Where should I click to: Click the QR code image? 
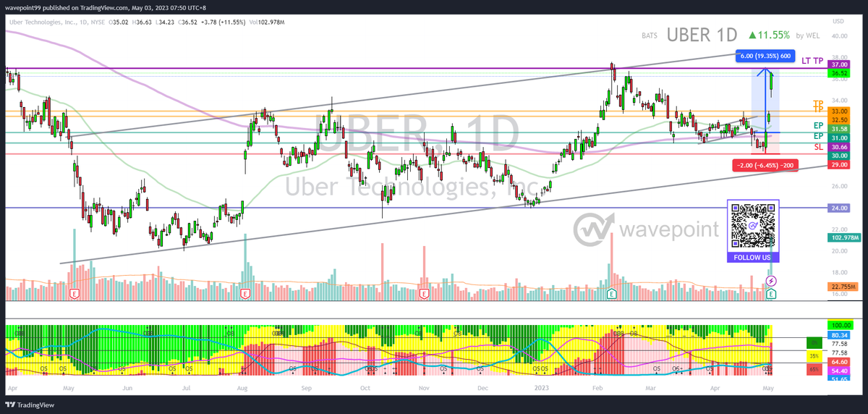click(x=753, y=227)
